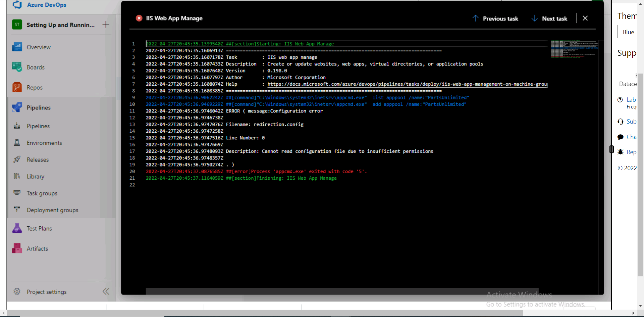Open the Releases section

38,159
